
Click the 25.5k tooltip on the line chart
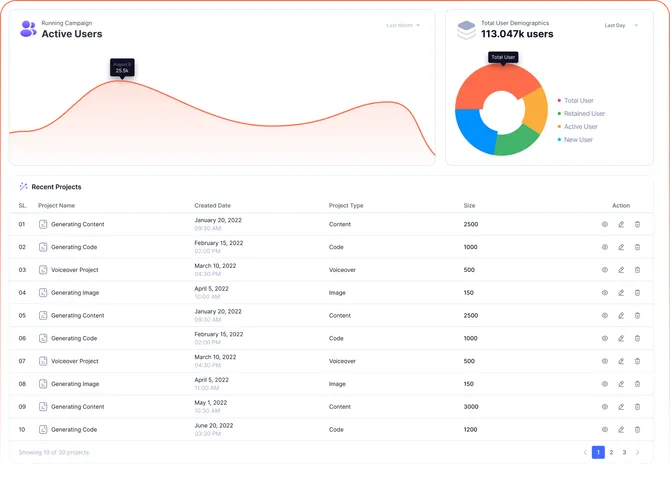pyautogui.click(x=122, y=68)
